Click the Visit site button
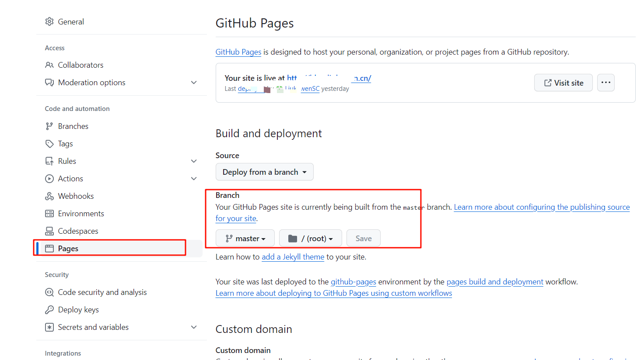The width and height of the screenshot is (644, 360). 563,83
